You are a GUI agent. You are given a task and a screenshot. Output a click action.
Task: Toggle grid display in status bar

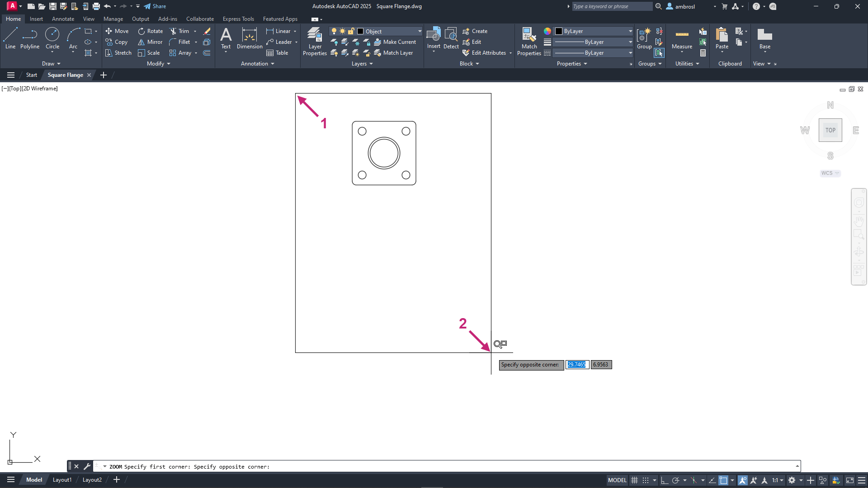635,480
